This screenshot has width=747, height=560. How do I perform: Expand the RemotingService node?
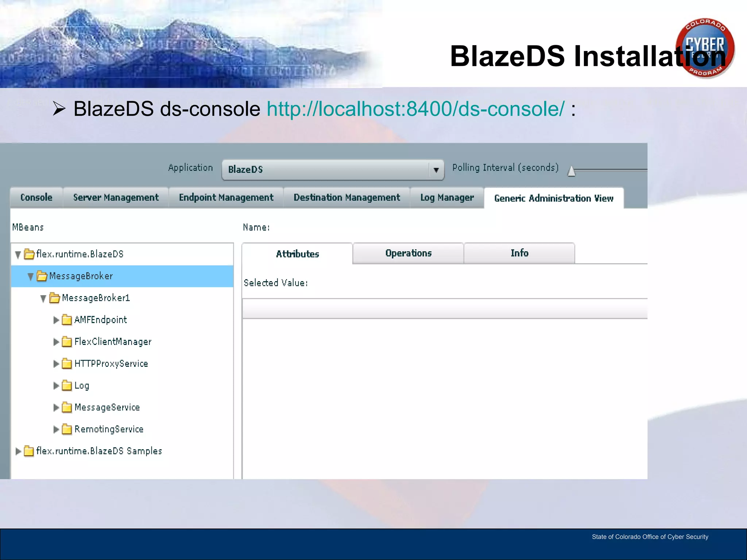pos(56,429)
